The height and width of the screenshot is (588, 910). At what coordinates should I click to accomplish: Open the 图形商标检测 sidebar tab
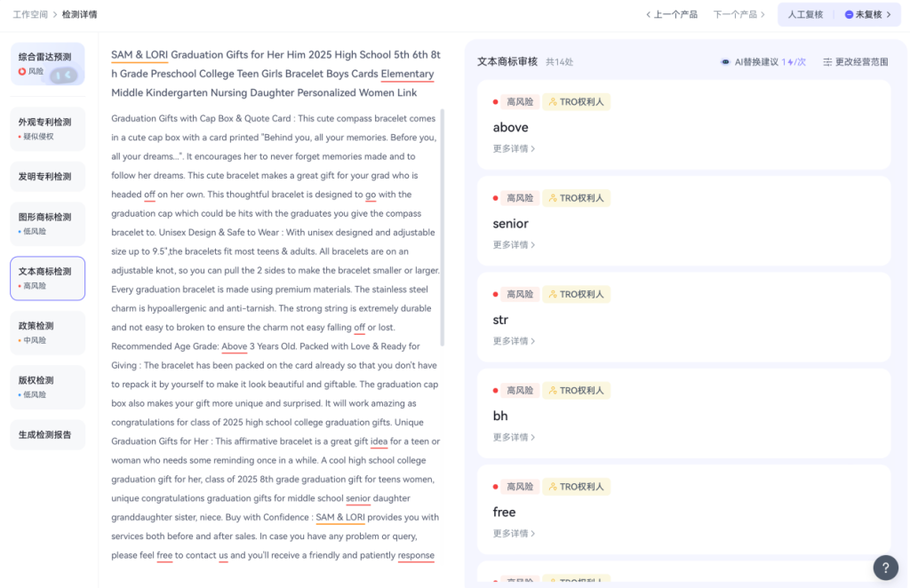48,224
